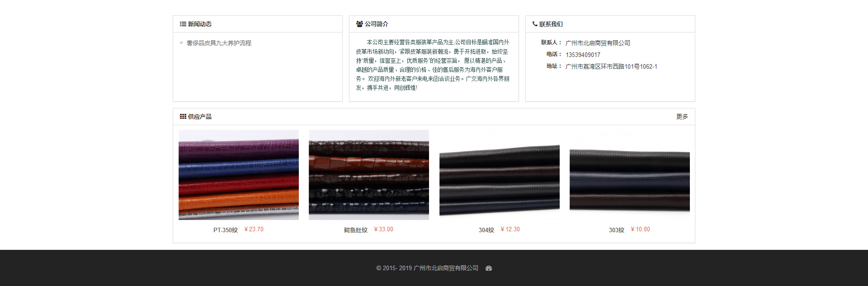Open the news article 奢侈品皮具九大养护流程
868x286 pixels.
(x=219, y=43)
